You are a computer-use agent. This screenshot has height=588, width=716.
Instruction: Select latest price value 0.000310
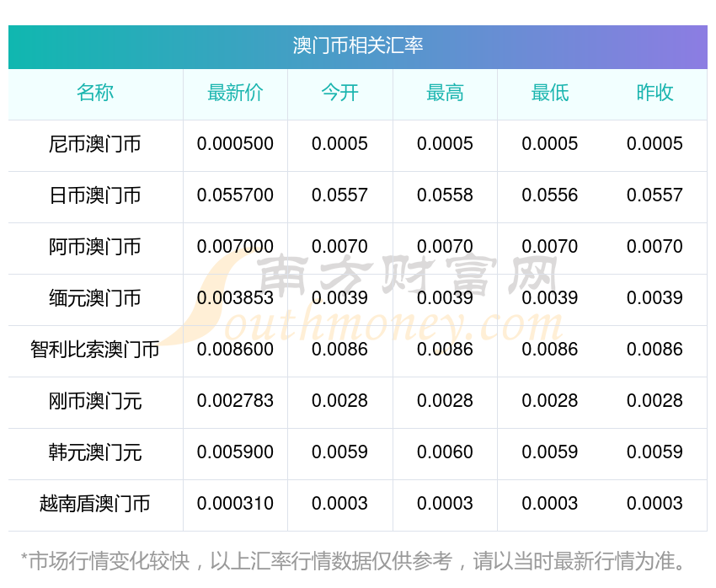[235, 504]
